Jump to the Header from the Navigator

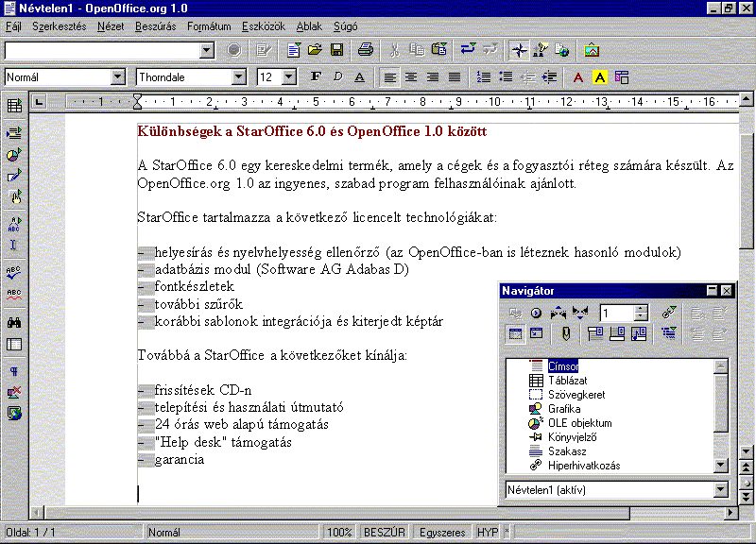(x=595, y=334)
